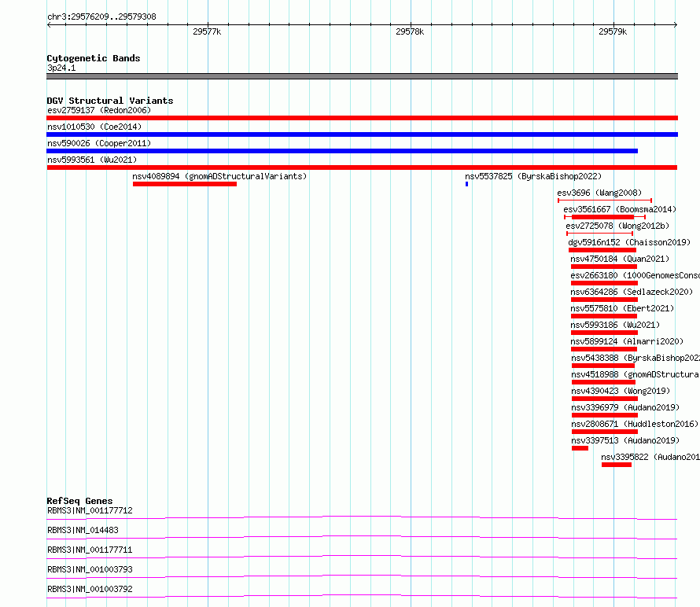The height and width of the screenshot is (607, 700).
Task: Click the nsv5993561 (Wu2021) variant label
Action: pyautogui.click(x=92, y=160)
